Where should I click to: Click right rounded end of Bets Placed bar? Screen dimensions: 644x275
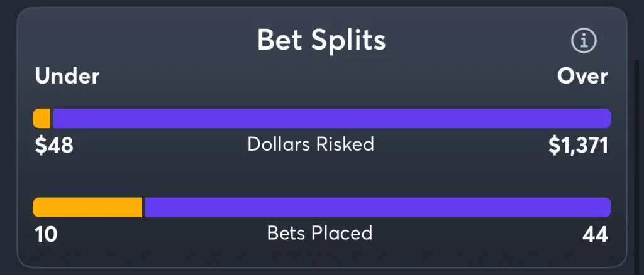click(x=606, y=207)
